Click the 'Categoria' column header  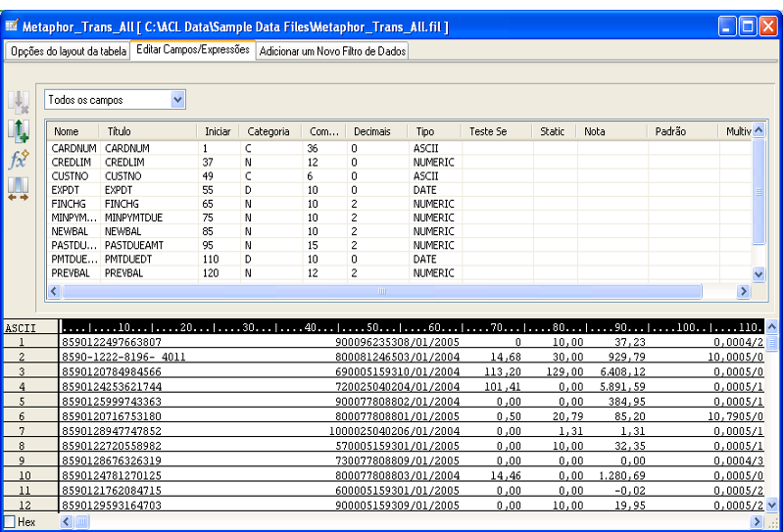(x=269, y=131)
